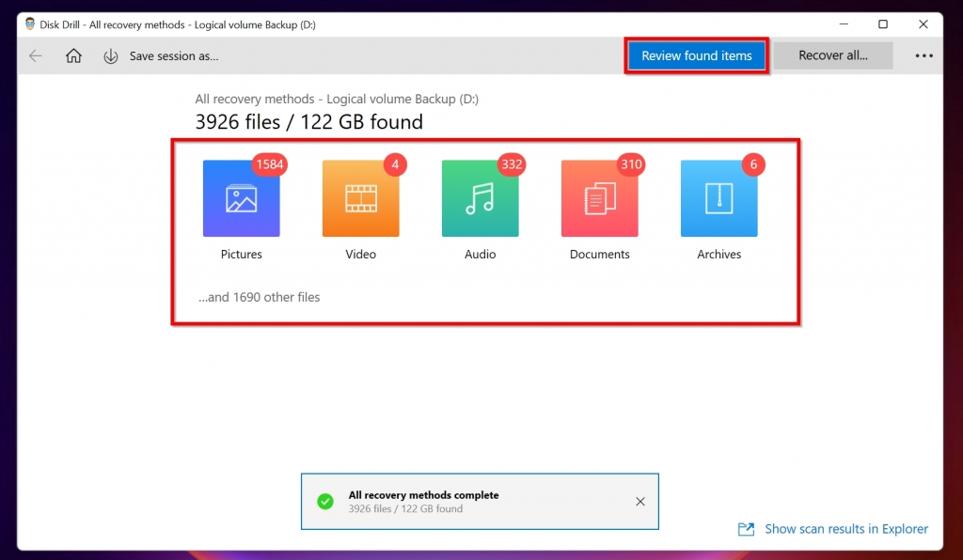
Task: Open the Video recovery category icon
Action: click(361, 197)
